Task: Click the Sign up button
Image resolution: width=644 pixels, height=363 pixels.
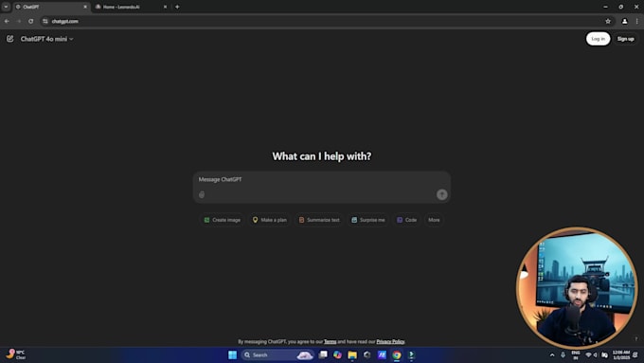Action: click(x=625, y=39)
